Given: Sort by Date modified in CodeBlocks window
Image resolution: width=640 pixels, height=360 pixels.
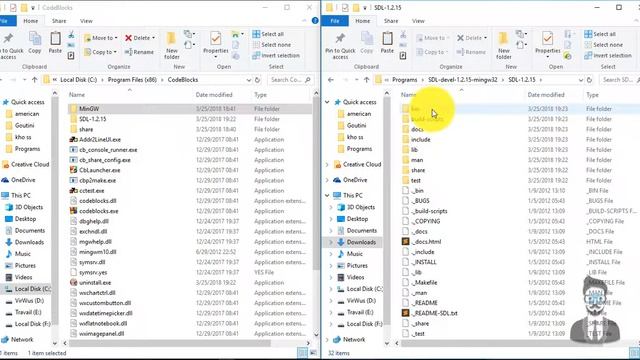Looking at the screenshot, I should (214, 95).
